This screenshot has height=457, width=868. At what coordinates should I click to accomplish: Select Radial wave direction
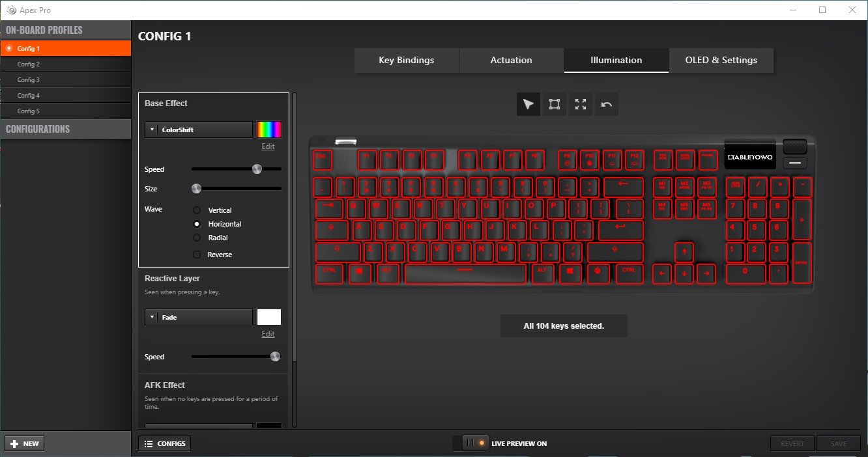(x=197, y=238)
